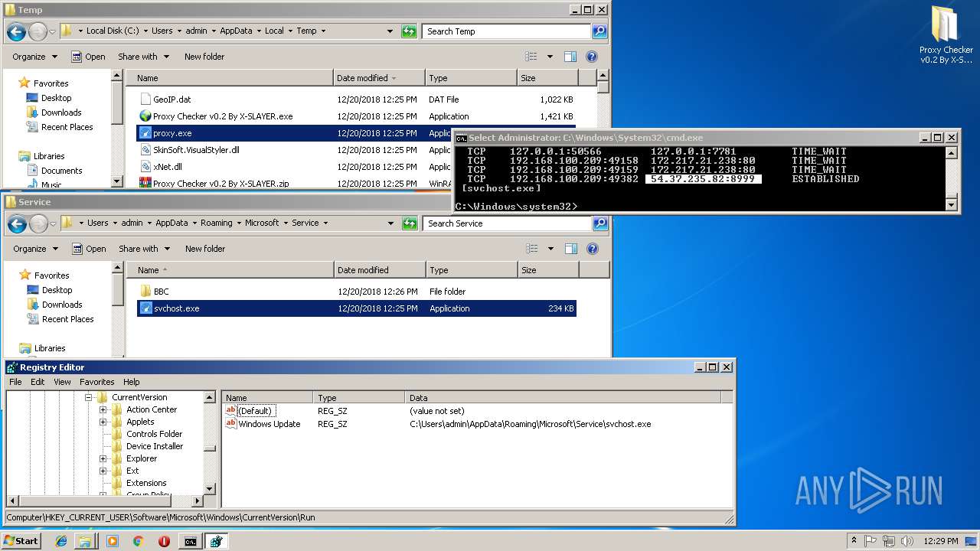The width and height of the screenshot is (980, 551).
Task: Open Organize dropdown in Service window
Action: coord(35,249)
